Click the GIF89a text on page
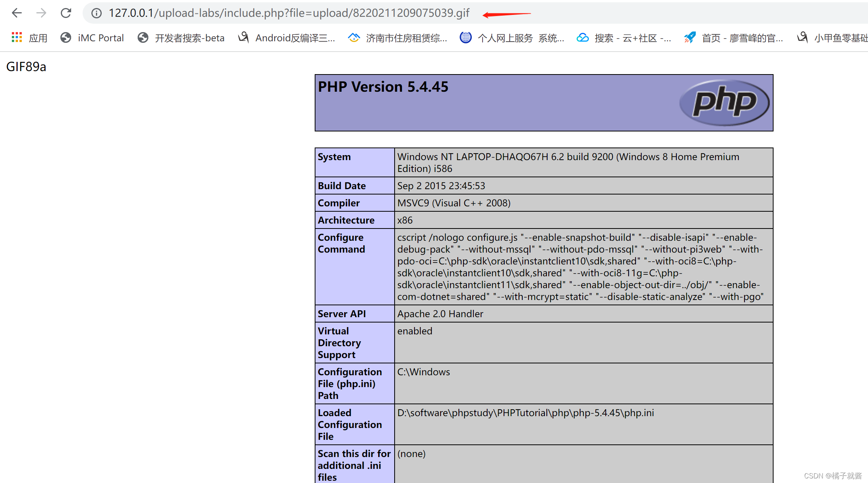The width and height of the screenshot is (868, 483). click(26, 67)
